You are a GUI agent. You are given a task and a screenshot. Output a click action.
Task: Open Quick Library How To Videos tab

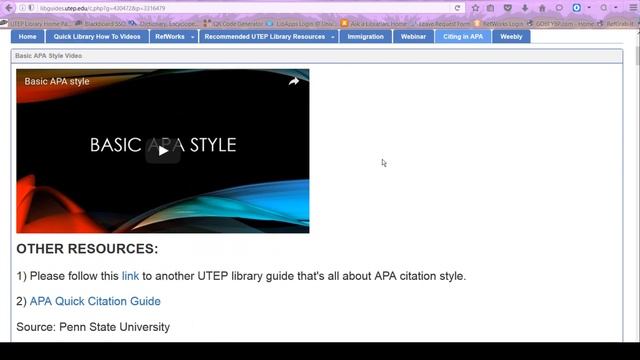click(97, 37)
